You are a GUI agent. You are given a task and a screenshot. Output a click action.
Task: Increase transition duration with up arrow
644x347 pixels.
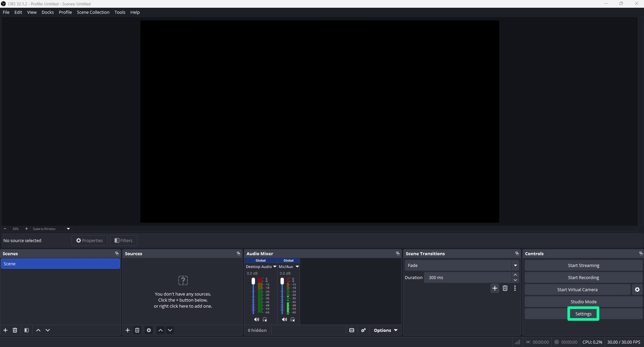click(x=515, y=275)
